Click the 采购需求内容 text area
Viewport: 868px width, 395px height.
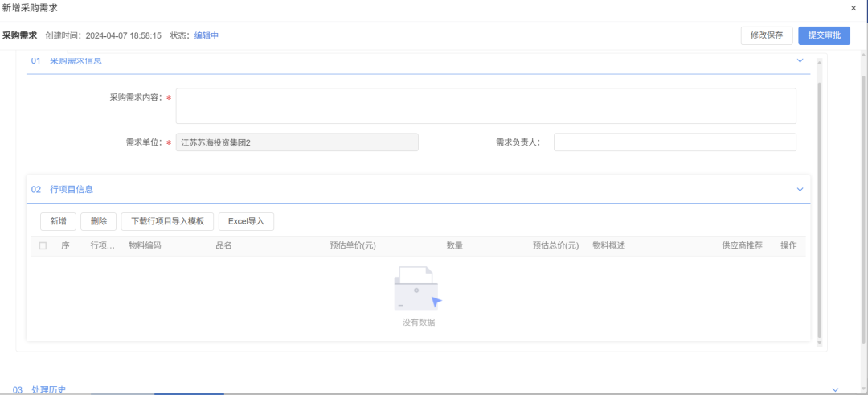coord(485,106)
